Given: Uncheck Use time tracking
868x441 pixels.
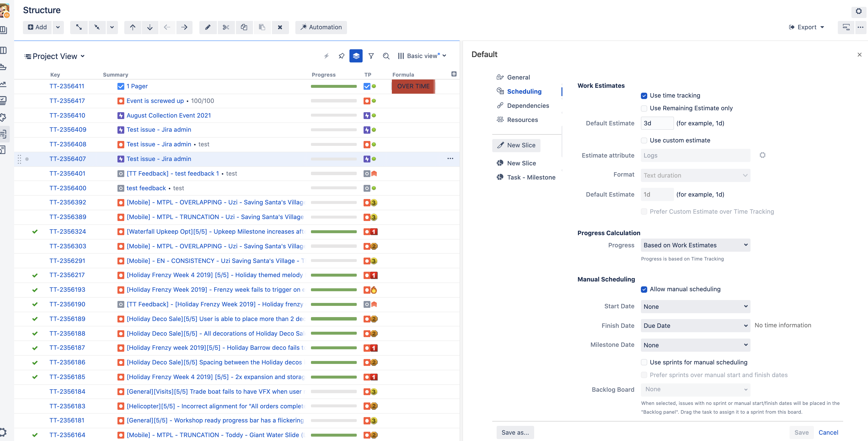Looking at the screenshot, I should 644,96.
